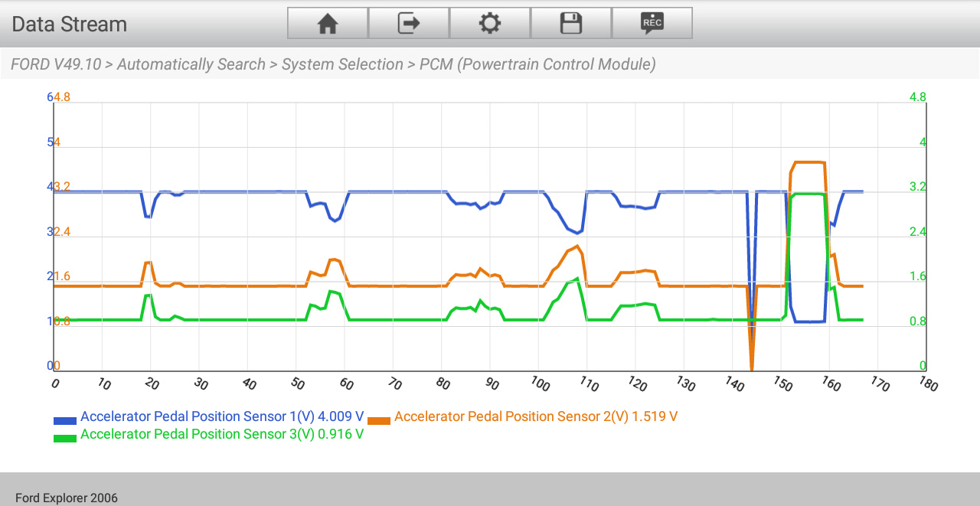This screenshot has width=980, height=506.
Task: Select 'Automatically Search' in the breadcrumb path
Action: (x=191, y=64)
